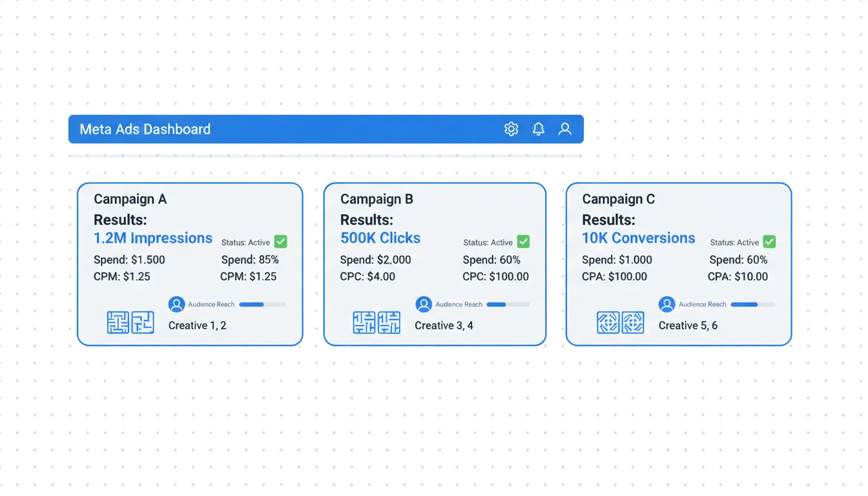Click Campaign C audience reach avatar icon
Screen dimensions: 868x496
[x=666, y=304]
